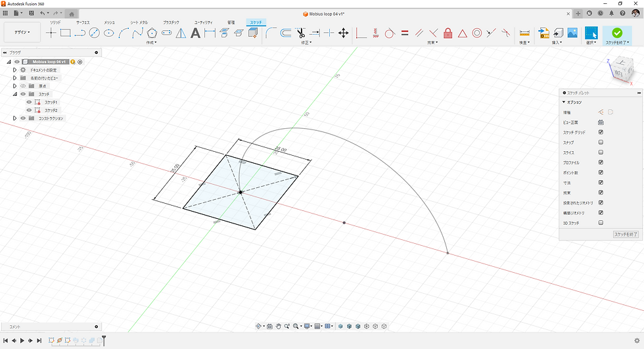
Task: Click the Look At icon in sketch palette
Action: click(x=601, y=122)
